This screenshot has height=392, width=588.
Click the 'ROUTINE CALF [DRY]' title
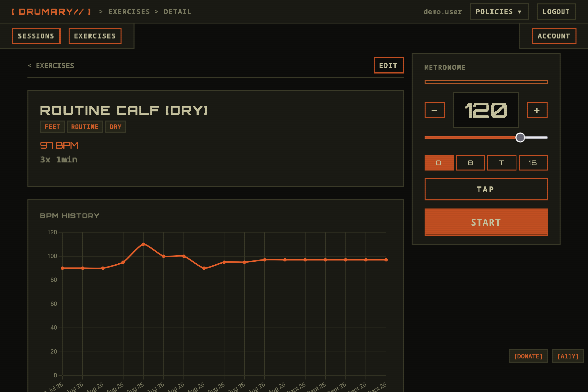tap(124, 110)
